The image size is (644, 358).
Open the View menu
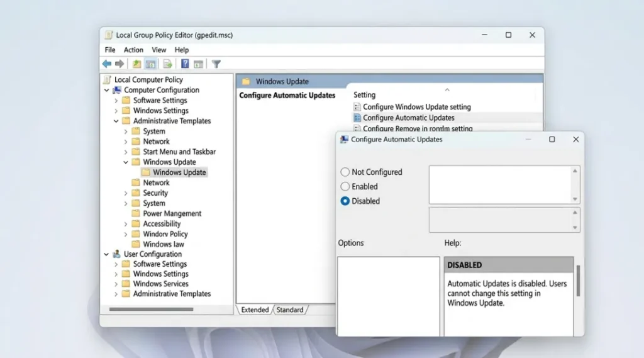(159, 50)
